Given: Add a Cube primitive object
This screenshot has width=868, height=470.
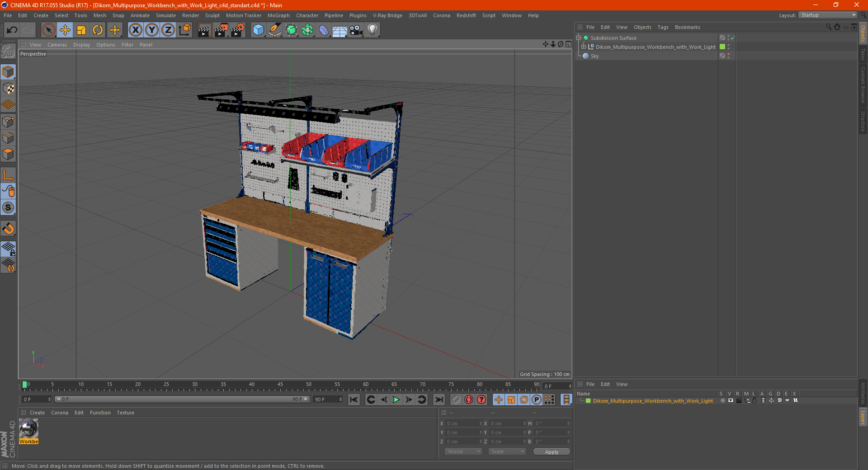Looking at the screenshot, I should point(258,30).
